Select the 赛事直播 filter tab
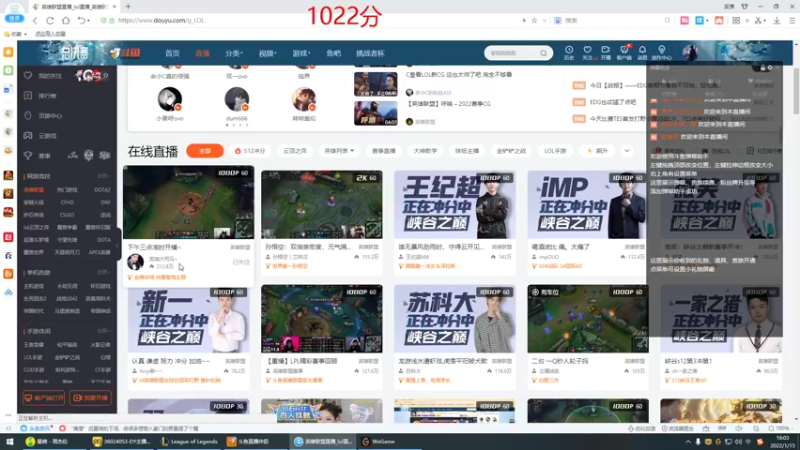Image resolution: width=800 pixels, height=450 pixels. [x=384, y=151]
